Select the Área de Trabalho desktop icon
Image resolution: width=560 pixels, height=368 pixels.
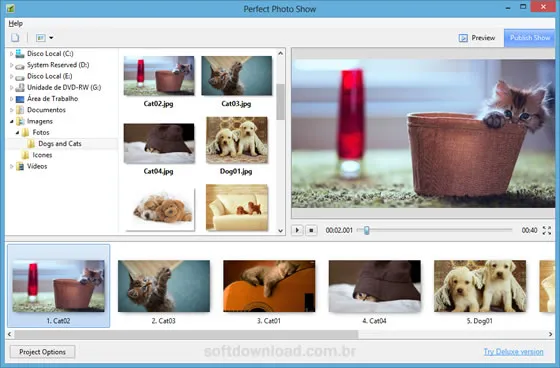pyautogui.click(x=20, y=99)
